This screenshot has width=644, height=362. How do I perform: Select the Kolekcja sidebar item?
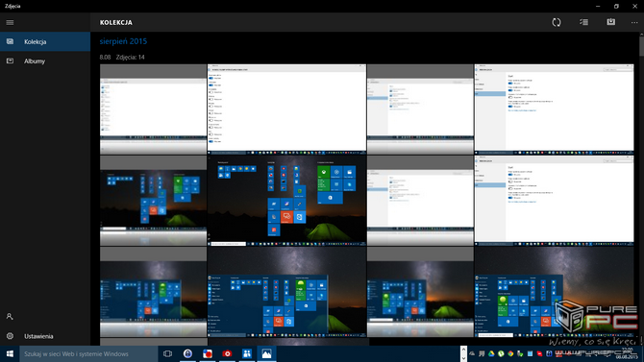point(45,41)
